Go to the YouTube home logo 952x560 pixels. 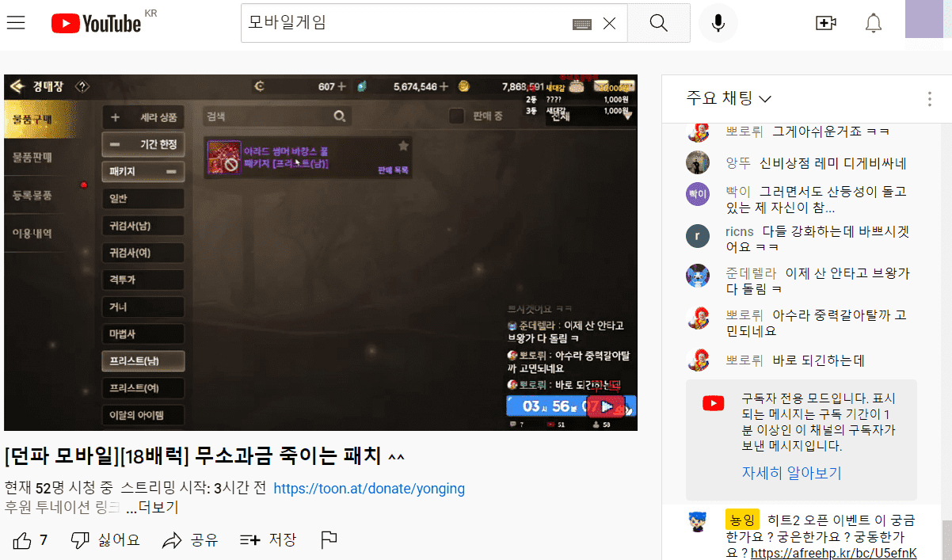click(96, 24)
